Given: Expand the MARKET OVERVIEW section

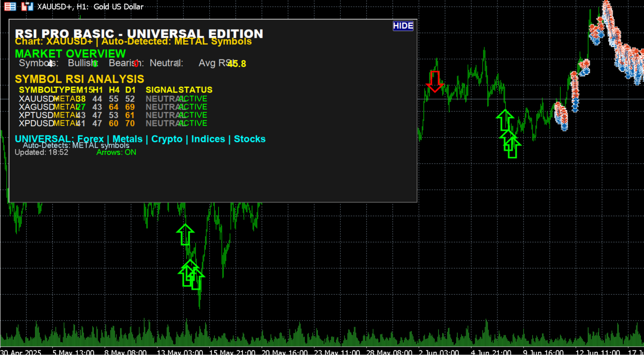Looking at the screenshot, I should tap(70, 53).
